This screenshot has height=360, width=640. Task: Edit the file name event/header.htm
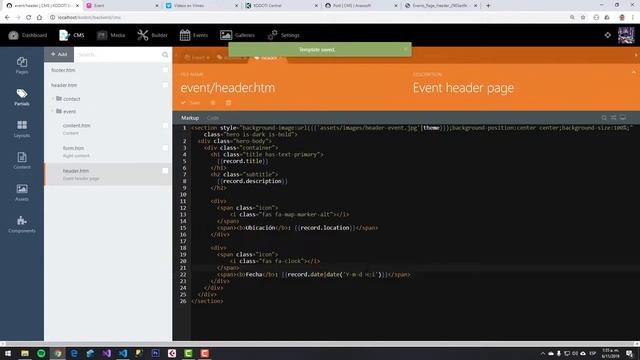[228, 88]
